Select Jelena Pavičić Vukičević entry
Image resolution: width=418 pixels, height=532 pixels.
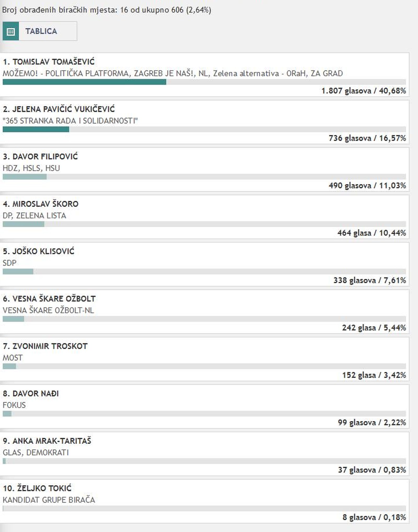coord(205,122)
